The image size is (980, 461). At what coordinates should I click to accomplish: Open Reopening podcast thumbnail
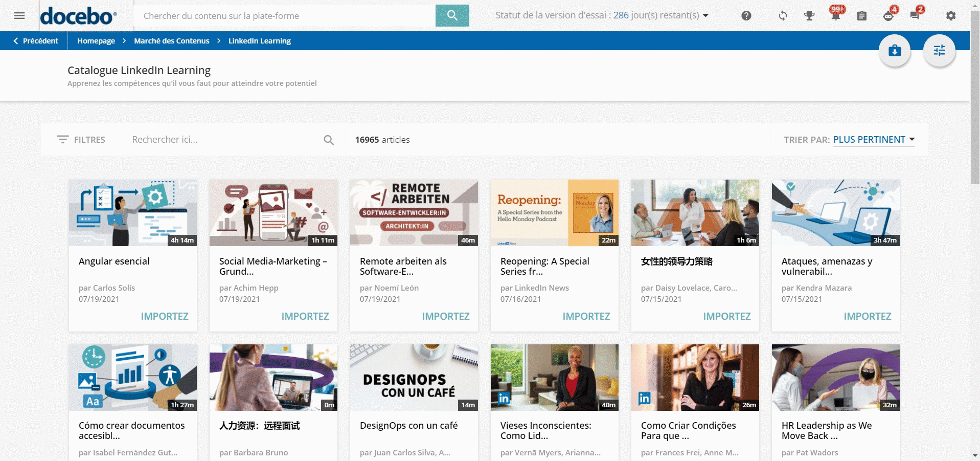click(x=555, y=213)
